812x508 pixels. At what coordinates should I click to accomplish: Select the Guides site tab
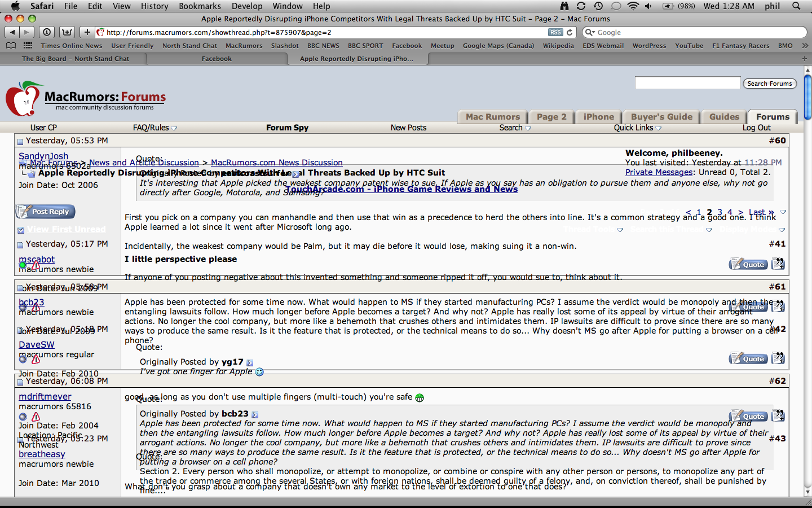pos(724,117)
